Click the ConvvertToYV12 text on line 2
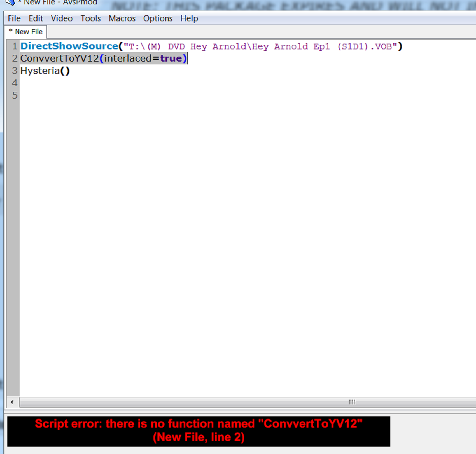Image resolution: width=476 pixels, height=454 pixels. click(x=60, y=58)
